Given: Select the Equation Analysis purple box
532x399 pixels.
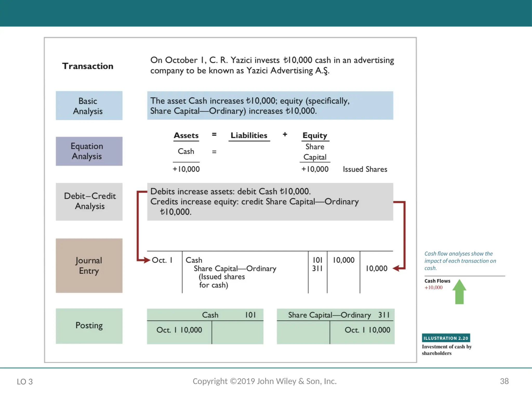Looking at the screenshot, I should click(x=89, y=151).
